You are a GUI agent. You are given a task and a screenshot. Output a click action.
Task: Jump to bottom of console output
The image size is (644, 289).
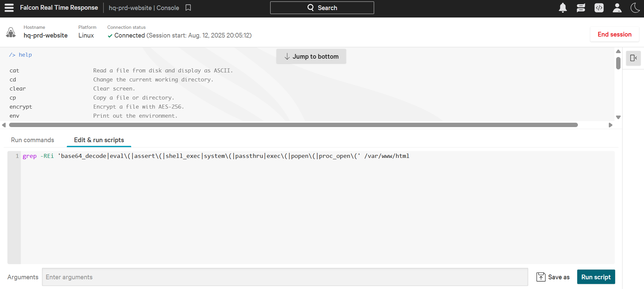(311, 56)
